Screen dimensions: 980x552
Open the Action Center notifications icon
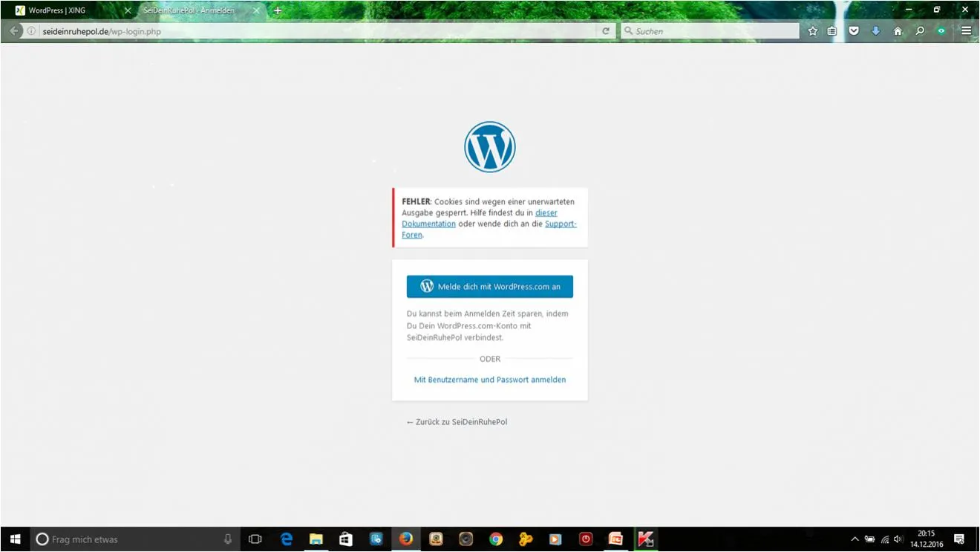[959, 539]
